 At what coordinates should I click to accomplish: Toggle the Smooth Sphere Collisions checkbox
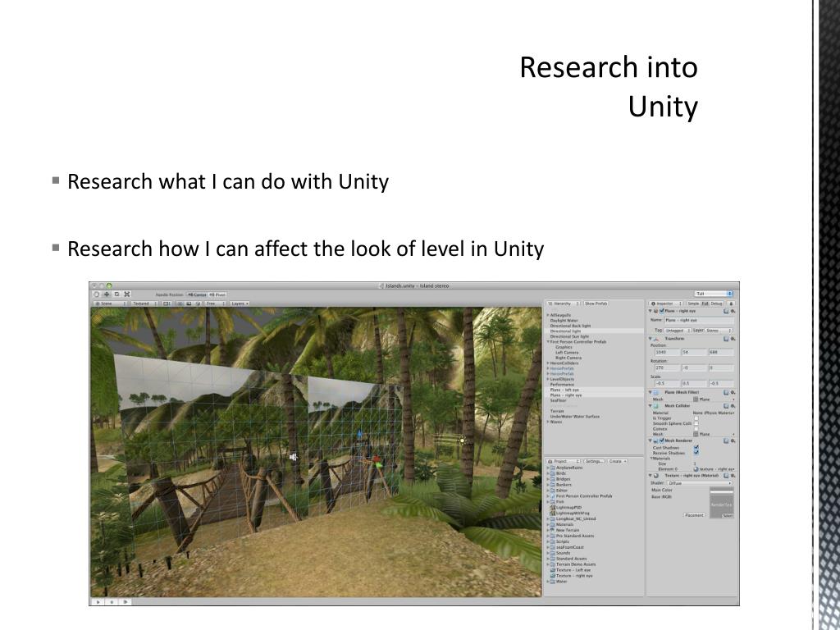696,423
